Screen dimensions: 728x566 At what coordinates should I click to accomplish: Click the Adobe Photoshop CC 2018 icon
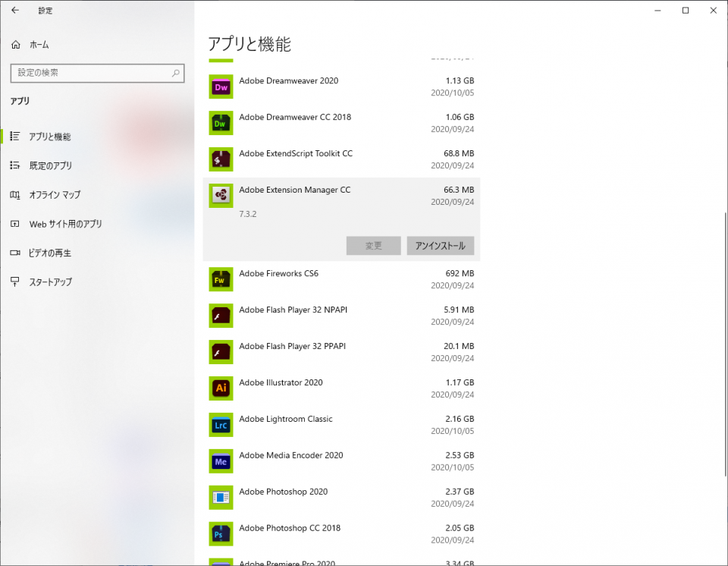click(221, 534)
